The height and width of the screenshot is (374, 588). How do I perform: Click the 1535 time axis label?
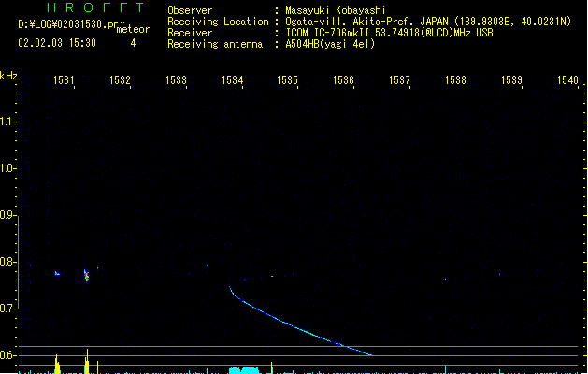tap(287, 80)
